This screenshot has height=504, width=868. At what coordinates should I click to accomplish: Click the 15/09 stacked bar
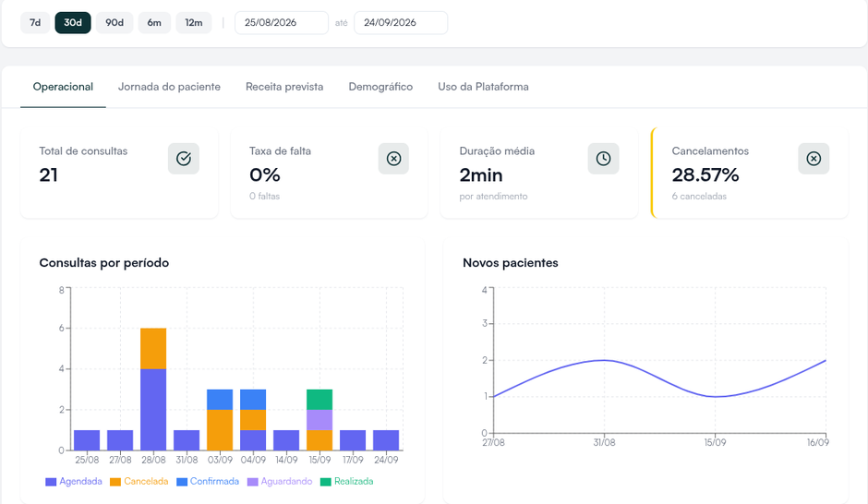[319, 420]
